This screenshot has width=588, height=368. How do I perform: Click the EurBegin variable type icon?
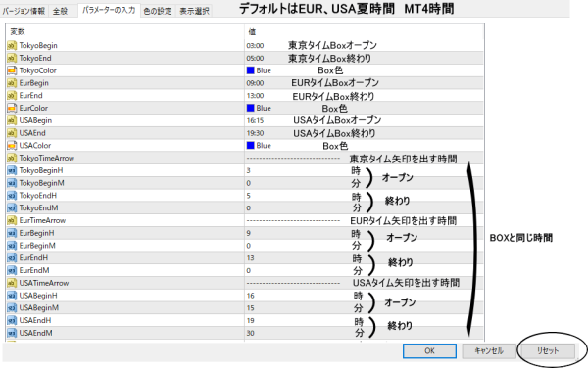(12, 83)
